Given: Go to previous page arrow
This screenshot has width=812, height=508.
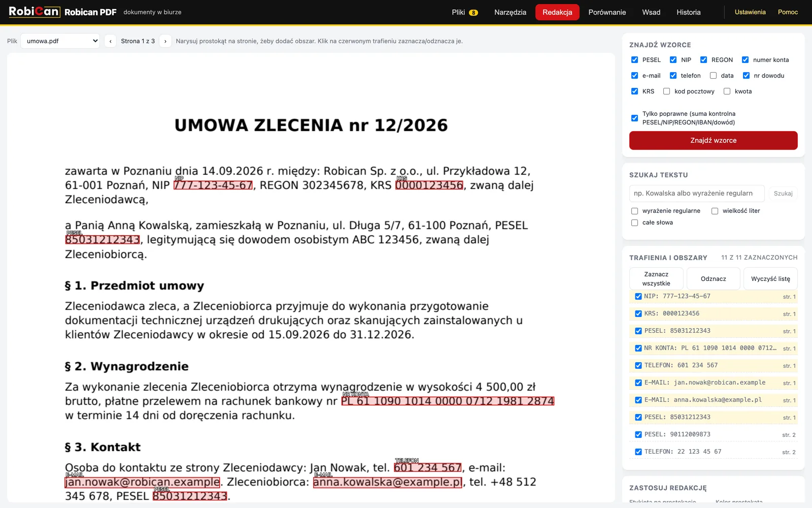Looking at the screenshot, I should click(110, 41).
